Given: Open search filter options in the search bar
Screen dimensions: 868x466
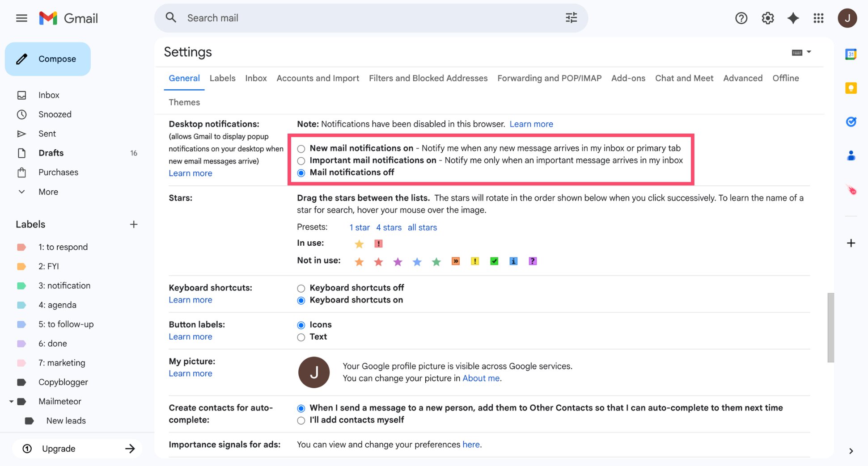Looking at the screenshot, I should (x=571, y=17).
